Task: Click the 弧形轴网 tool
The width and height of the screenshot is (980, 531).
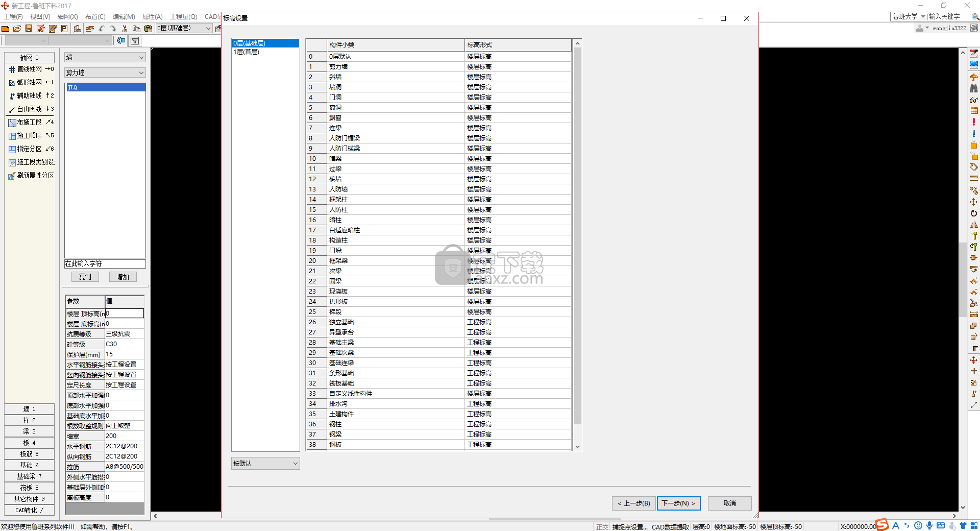Action: [31, 83]
